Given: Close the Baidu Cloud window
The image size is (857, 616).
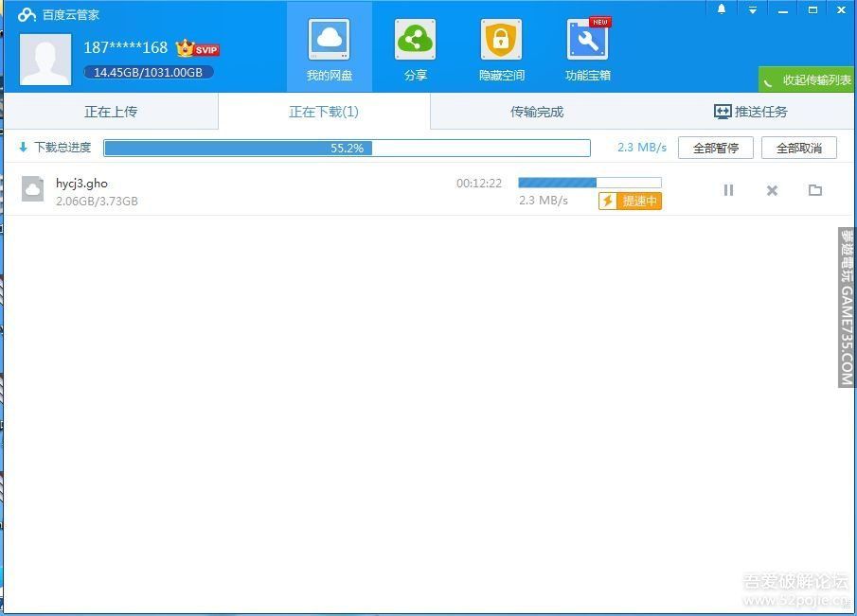Looking at the screenshot, I should point(842,9).
